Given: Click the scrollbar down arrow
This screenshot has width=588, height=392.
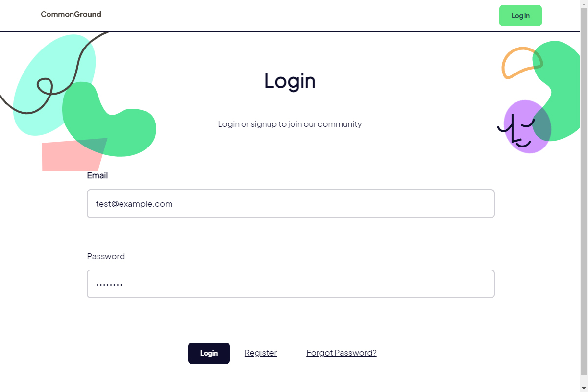Looking at the screenshot, I should point(584,388).
